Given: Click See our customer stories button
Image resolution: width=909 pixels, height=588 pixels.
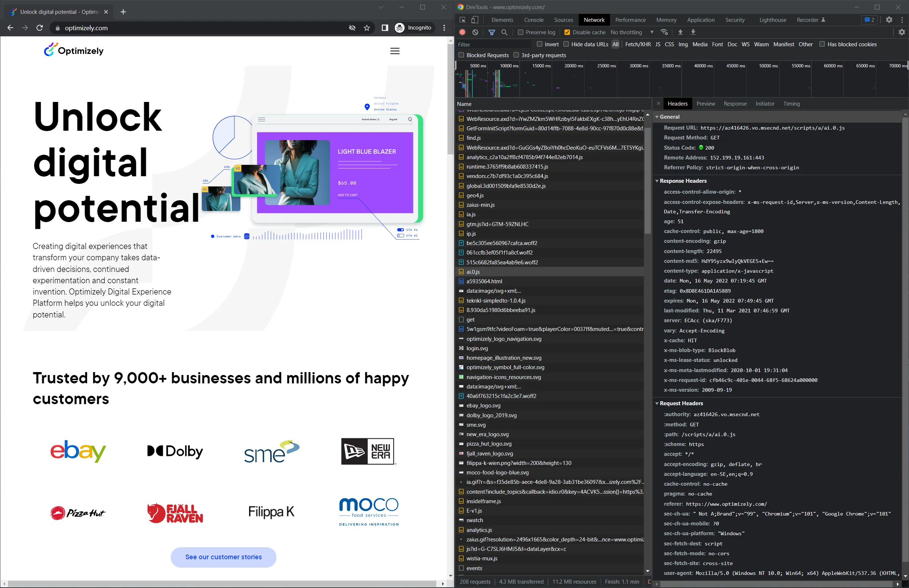Looking at the screenshot, I should [224, 557].
